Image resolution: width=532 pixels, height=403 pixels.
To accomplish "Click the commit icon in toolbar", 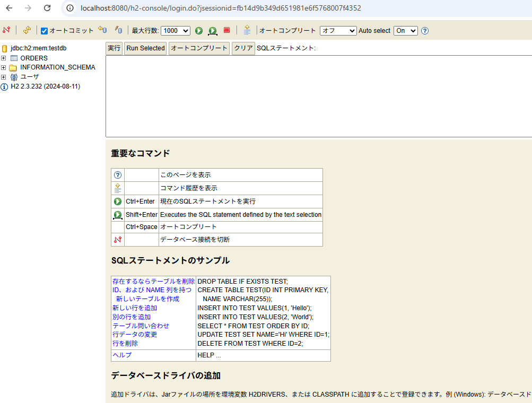I will click(x=119, y=31).
